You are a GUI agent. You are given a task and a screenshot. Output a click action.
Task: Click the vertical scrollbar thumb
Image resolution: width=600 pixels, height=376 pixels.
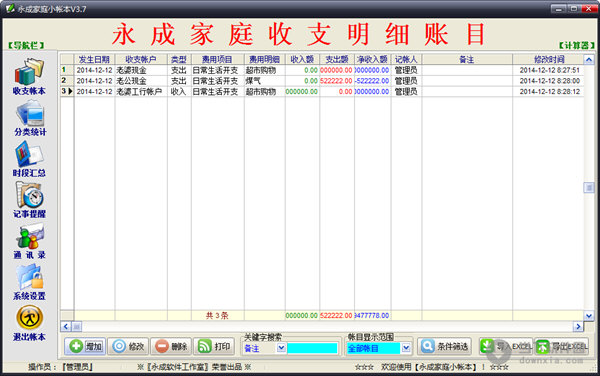click(589, 187)
